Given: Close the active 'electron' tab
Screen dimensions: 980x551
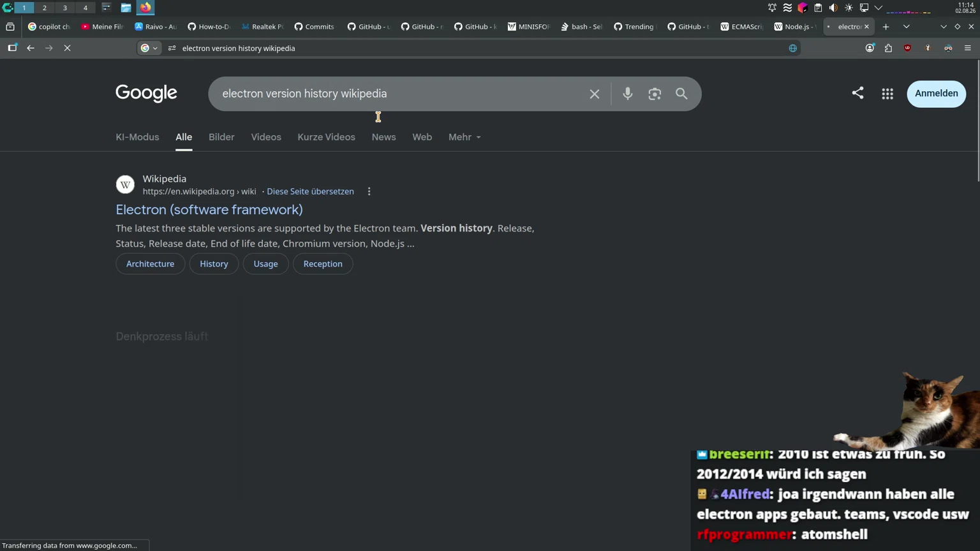Looking at the screenshot, I should pos(866,27).
